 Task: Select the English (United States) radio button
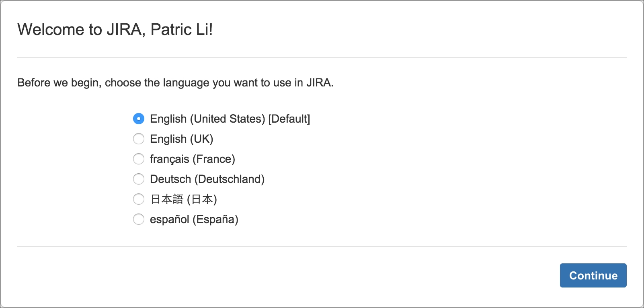[x=139, y=119]
